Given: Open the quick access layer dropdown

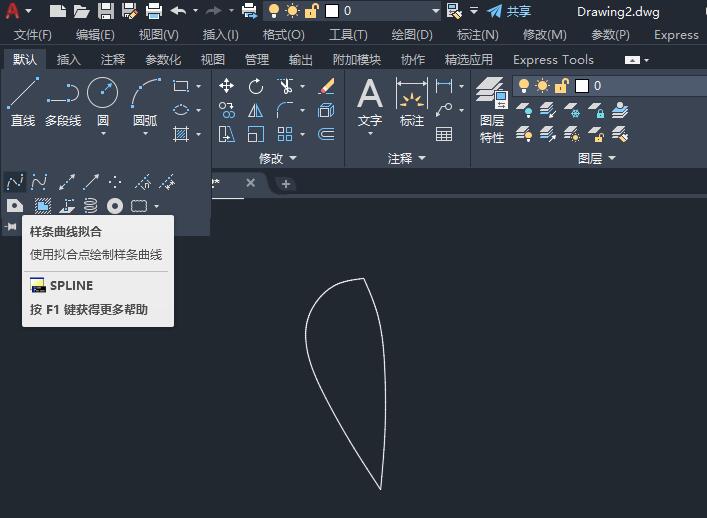Looking at the screenshot, I should click(x=435, y=11).
